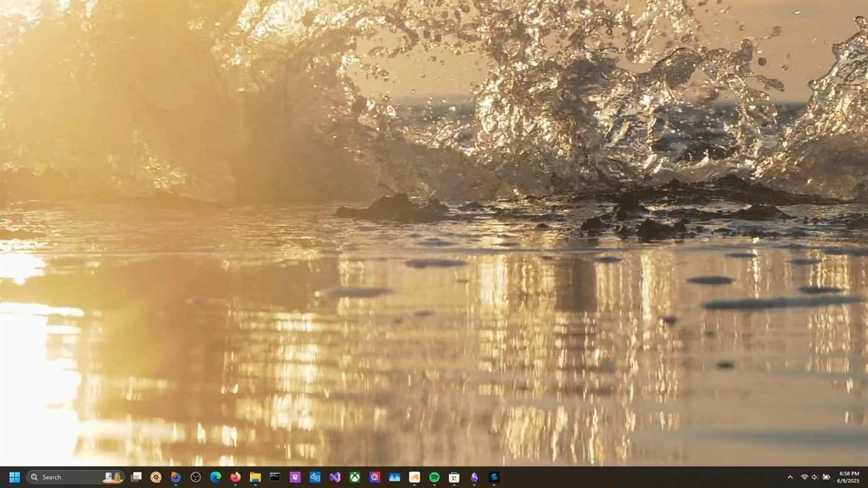The height and width of the screenshot is (488, 868).
Task: Open Visual Studio from the taskbar
Action: [x=335, y=477]
